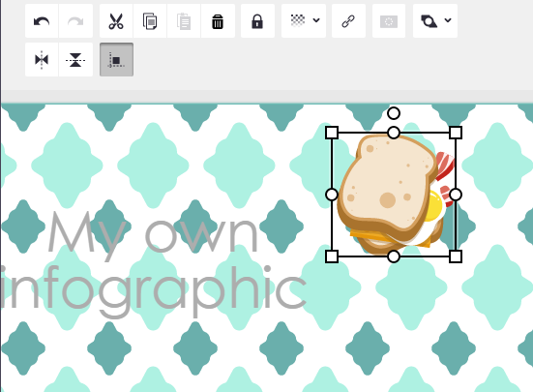Click the grayed-out Redo arrow
This screenshot has width=533, height=392.
coord(75,21)
